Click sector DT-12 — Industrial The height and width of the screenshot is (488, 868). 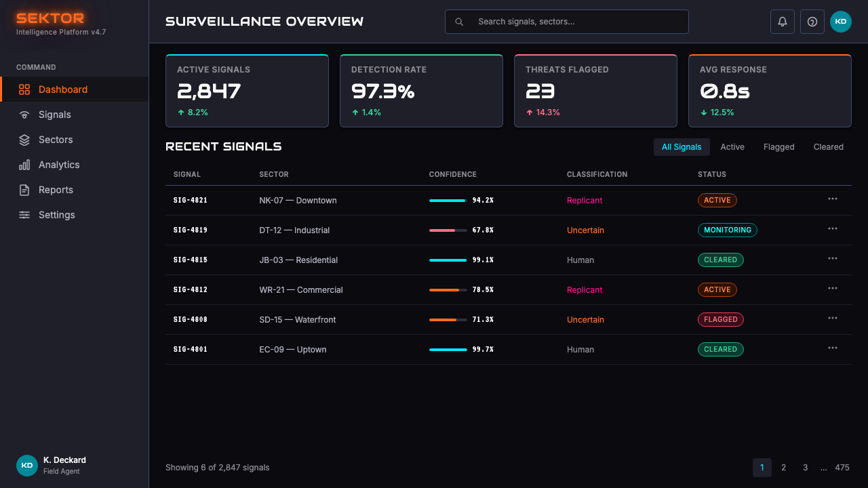click(294, 230)
